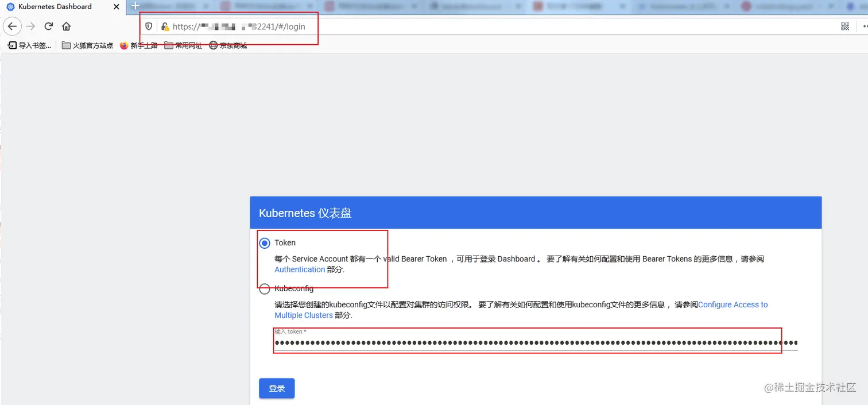Click the Kubernetes logo favicon on the tab

pyautogui.click(x=10, y=7)
